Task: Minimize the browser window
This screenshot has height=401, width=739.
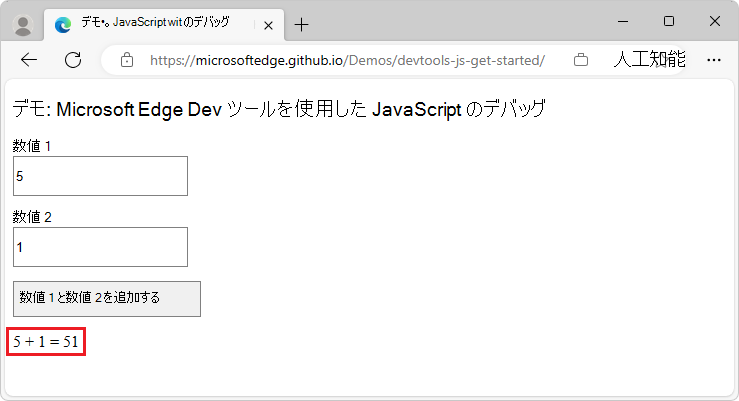Action: (623, 21)
